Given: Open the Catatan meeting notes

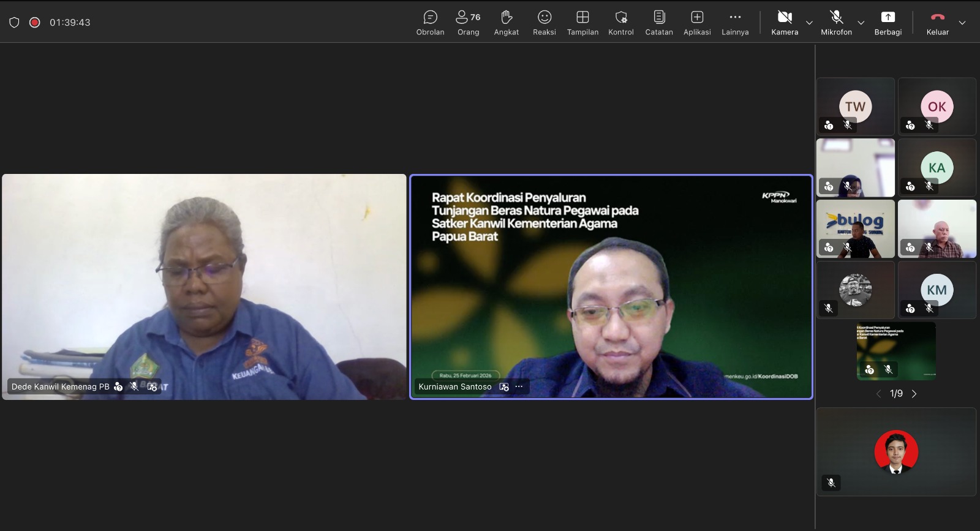Looking at the screenshot, I should [659, 23].
